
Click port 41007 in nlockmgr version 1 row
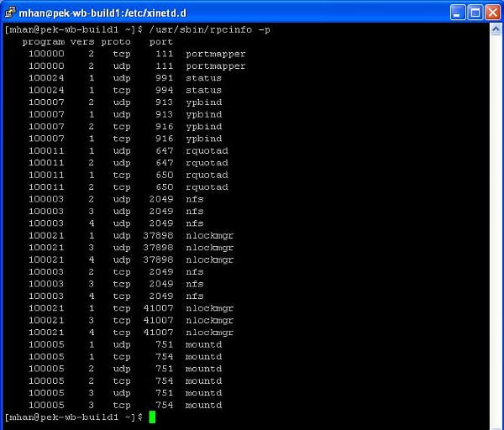(x=158, y=308)
